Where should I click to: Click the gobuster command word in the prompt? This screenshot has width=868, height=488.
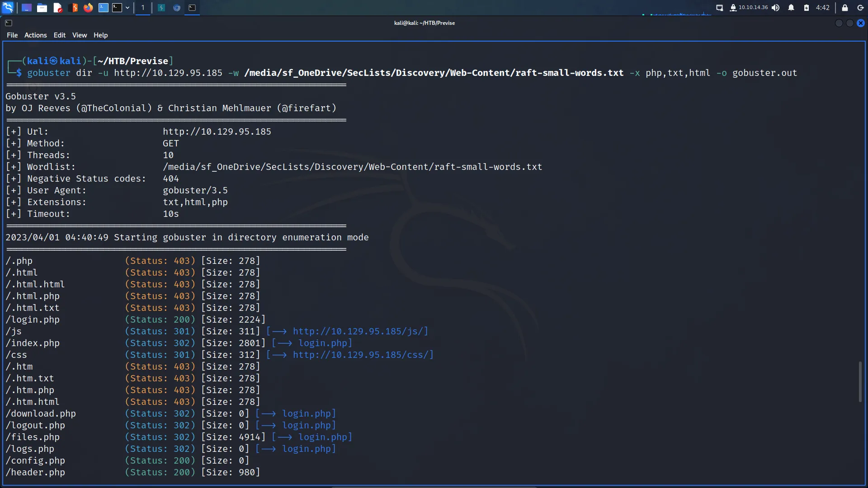coord(49,73)
